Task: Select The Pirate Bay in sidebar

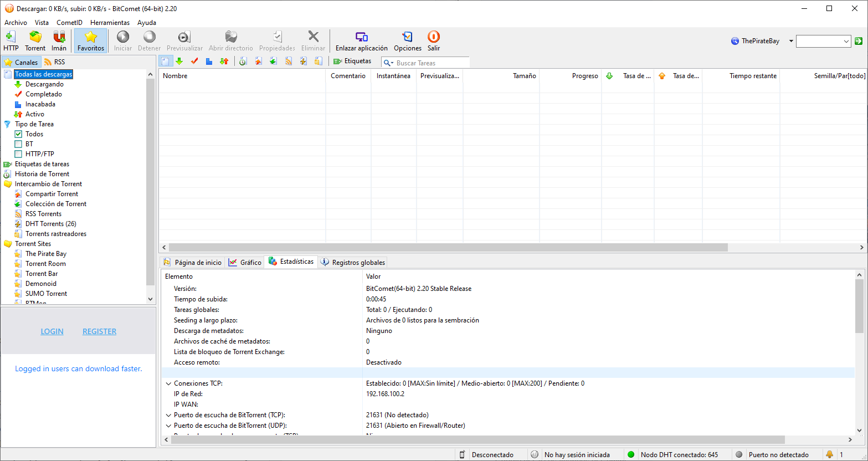Action: (x=46, y=254)
